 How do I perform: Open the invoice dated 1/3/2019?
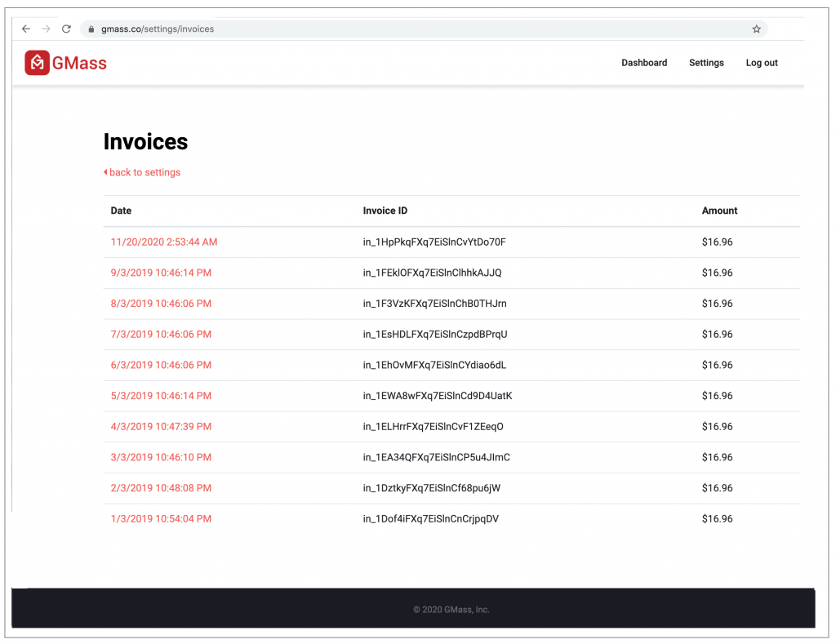(158, 518)
